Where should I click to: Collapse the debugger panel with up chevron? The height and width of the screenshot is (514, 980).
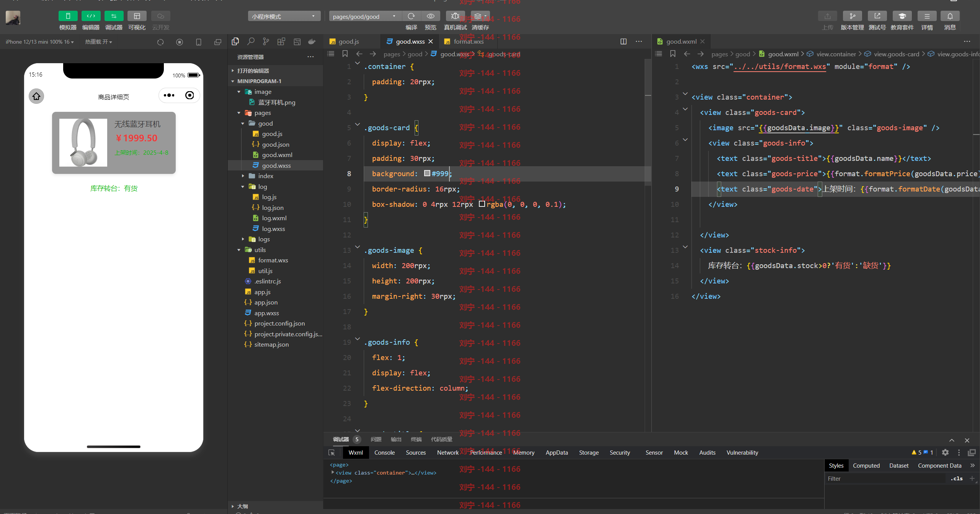(952, 440)
